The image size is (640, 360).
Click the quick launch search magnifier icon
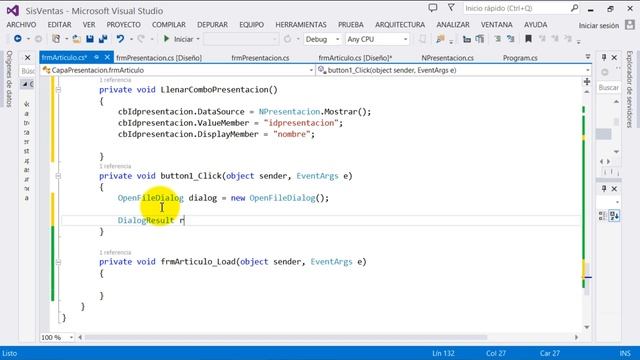(x=574, y=8)
